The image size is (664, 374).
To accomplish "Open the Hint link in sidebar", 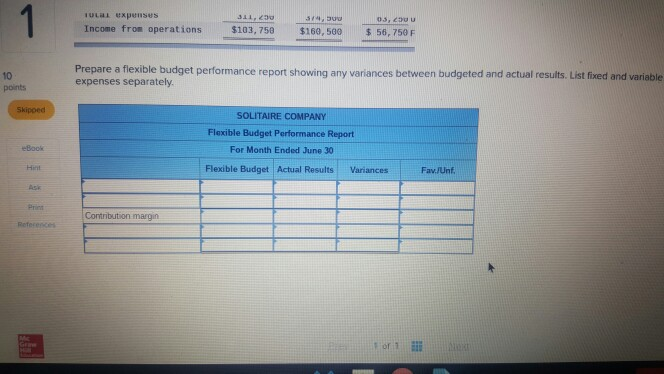I will tap(33, 168).
